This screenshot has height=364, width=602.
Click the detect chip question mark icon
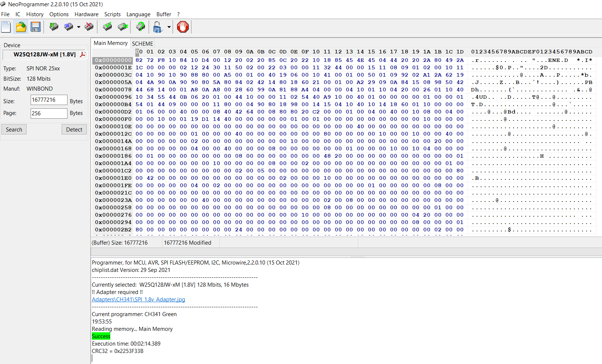pos(141,27)
